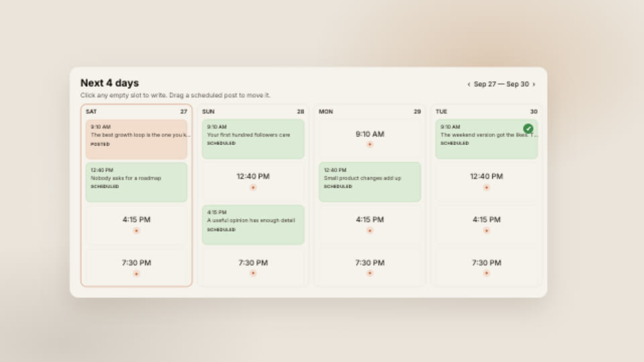644x362 pixels.
Task: Click the Monday 9:10 AM time label
Action: [x=370, y=134]
